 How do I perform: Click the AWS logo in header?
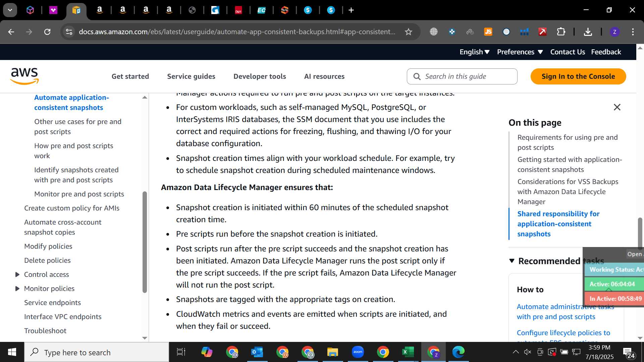click(24, 76)
